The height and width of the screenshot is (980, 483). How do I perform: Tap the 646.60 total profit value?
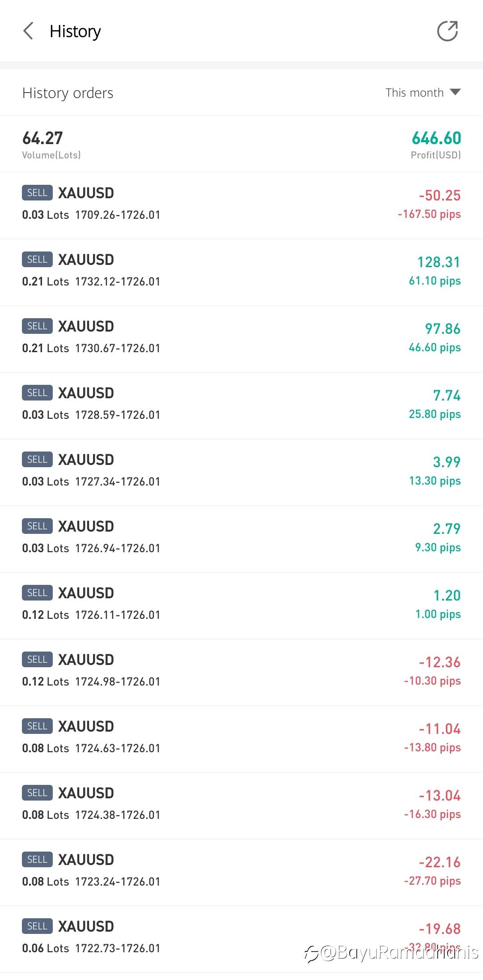[x=436, y=138]
